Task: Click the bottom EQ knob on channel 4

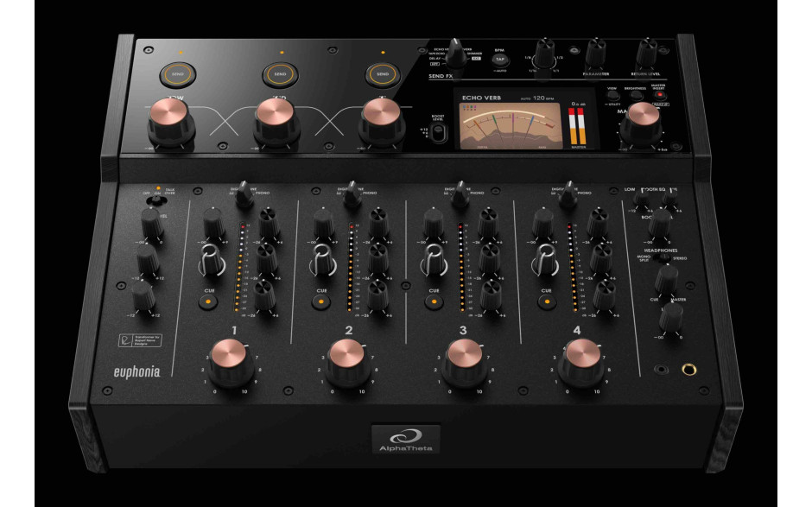Action: (605, 296)
